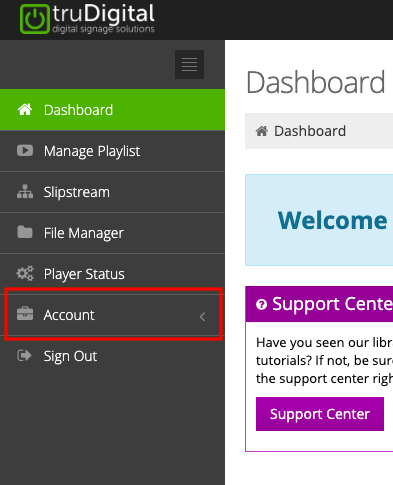Image resolution: width=393 pixels, height=485 pixels.
Task: Expand the Account menu chevron
Action: tap(202, 317)
